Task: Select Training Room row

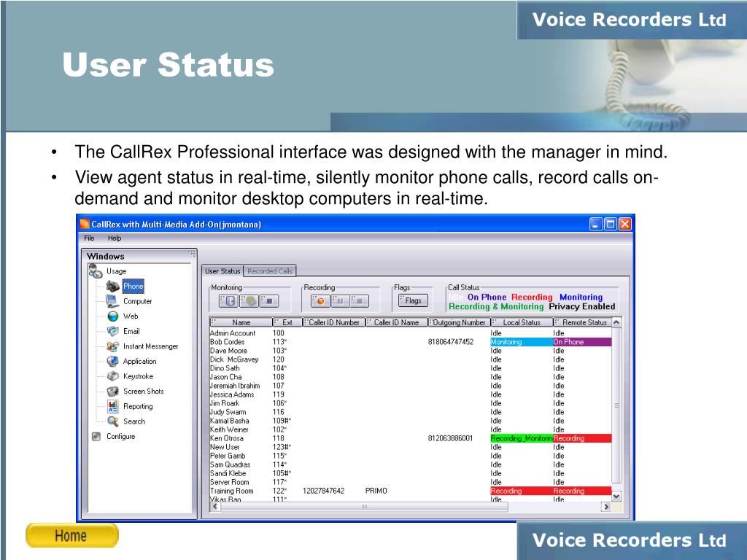Action: pyautogui.click(x=411, y=491)
